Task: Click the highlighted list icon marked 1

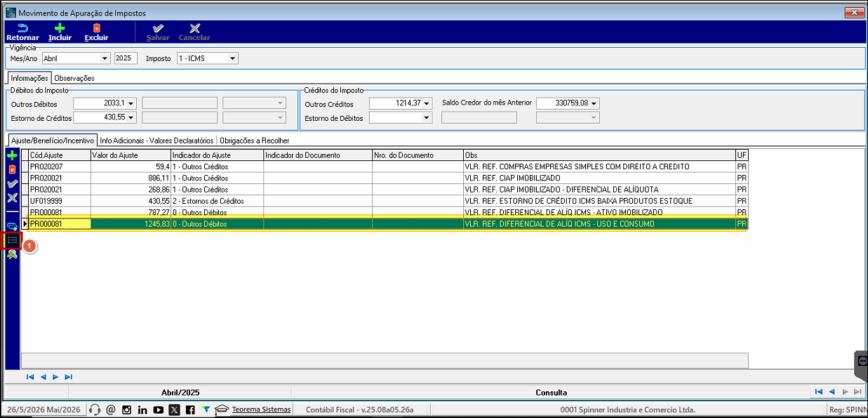Action: 12,240
